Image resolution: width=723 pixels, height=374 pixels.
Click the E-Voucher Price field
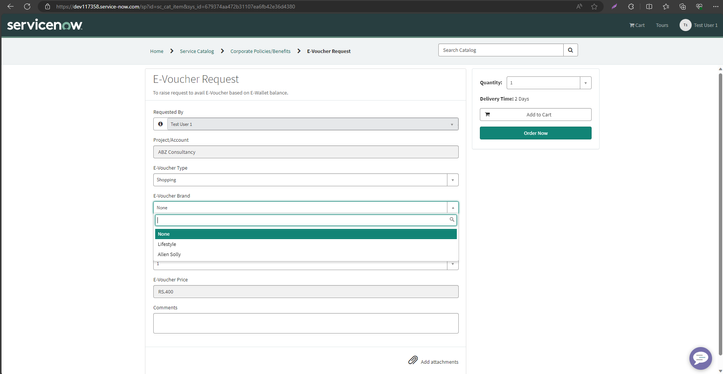[306, 291]
